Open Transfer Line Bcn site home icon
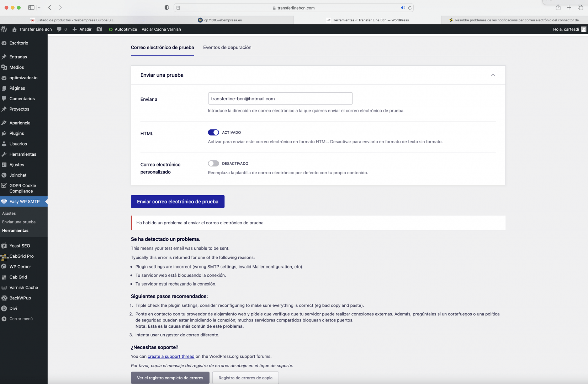 14,29
